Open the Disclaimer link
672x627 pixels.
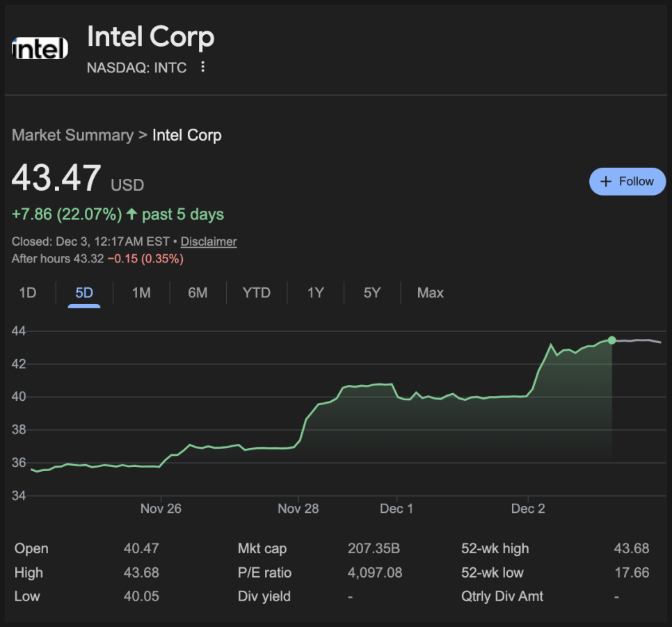coord(209,241)
